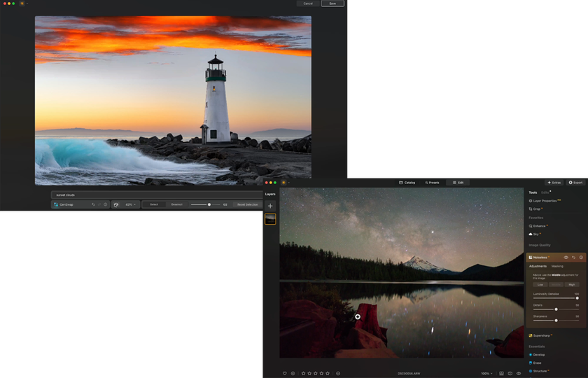
Task: Click the first icon right of 100% zoom
Action: point(501,374)
